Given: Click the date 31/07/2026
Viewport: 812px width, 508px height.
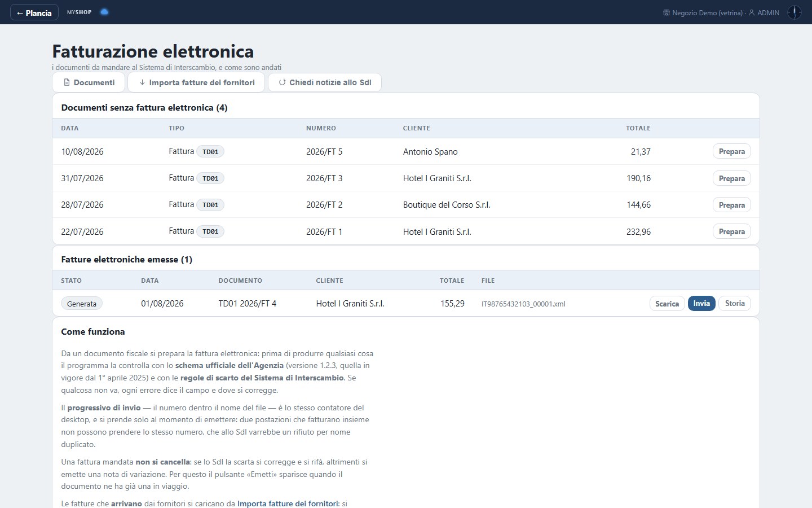Looking at the screenshot, I should point(82,178).
